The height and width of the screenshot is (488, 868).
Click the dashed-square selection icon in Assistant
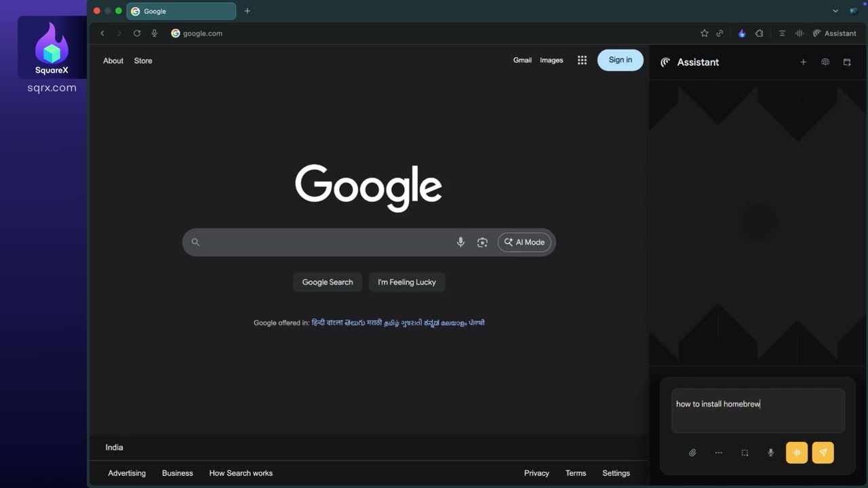click(x=745, y=453)
